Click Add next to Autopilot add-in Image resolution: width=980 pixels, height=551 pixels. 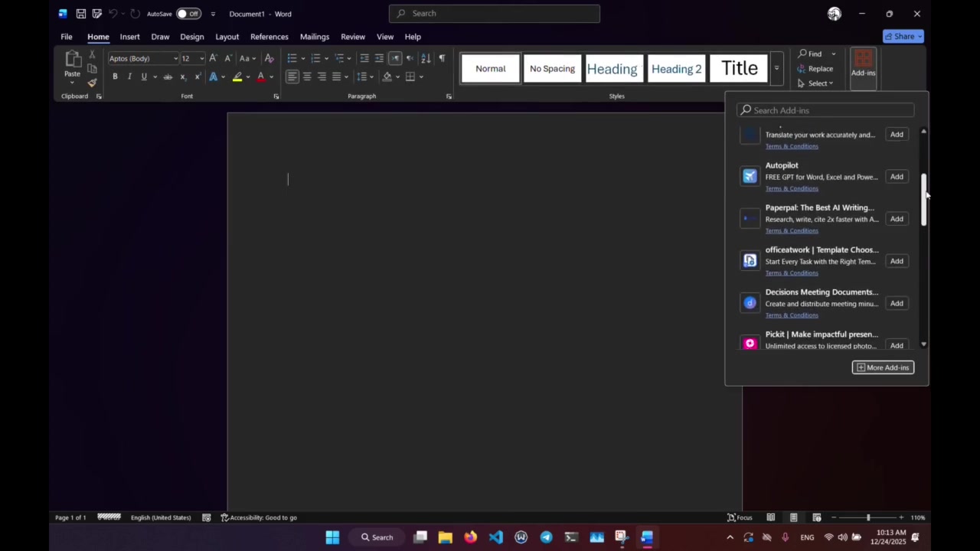pyautogui.click(x=896, y=177)
